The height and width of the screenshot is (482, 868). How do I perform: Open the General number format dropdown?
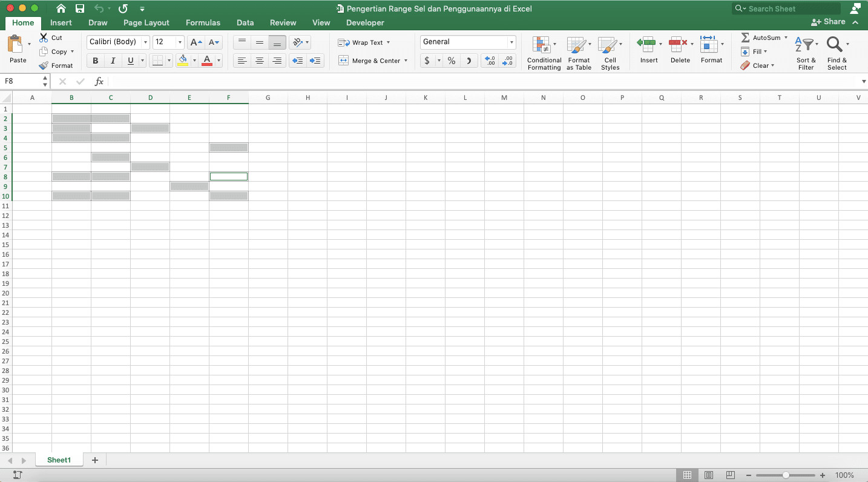(511, 42)
